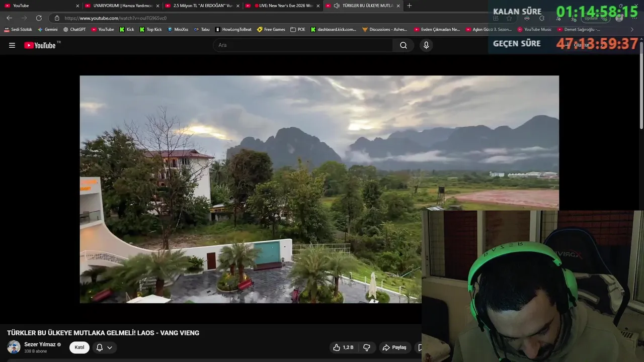644x362 pixels.
Task: Close the TÜRKLER BU ÜLKEYE tab
Action: point(398,6)
